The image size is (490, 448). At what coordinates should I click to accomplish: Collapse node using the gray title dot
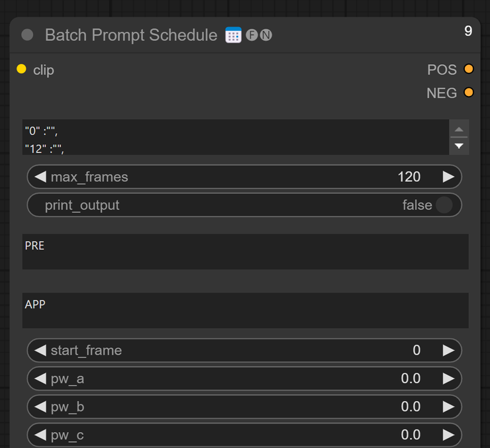(x=27, y=35)
